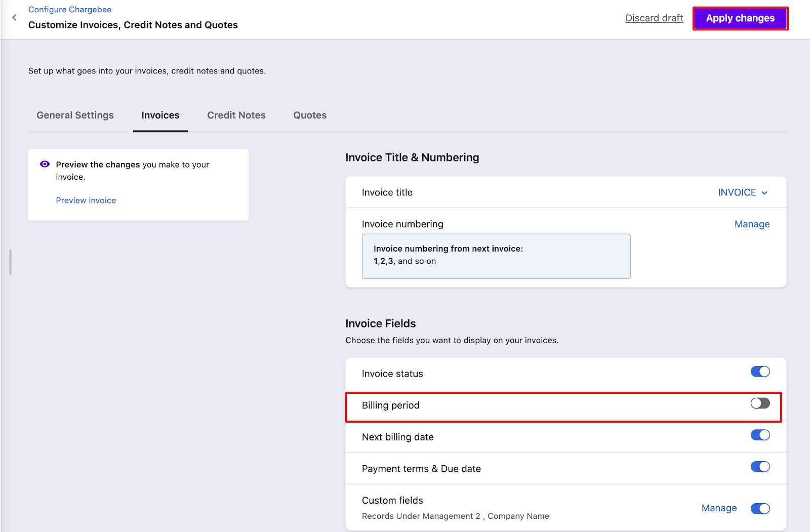Go to the Quotes tab
Image resolution: width=810 pixels, height=532 pixels.
point(310,115)
